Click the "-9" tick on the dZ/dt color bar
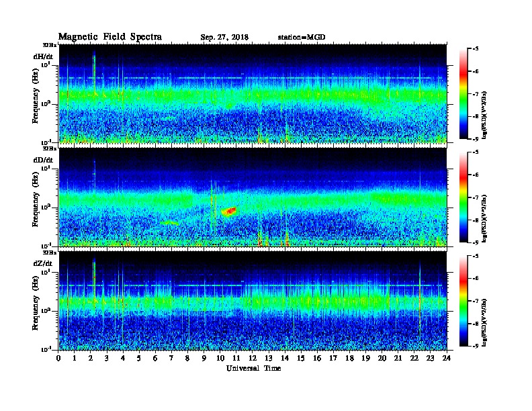Screen dimensions: 532x411 [475, 345]
